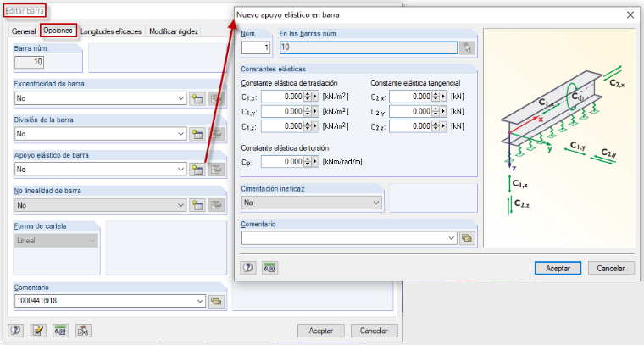The image size is (644, 345).
Task: Create new Apoyo elástico de barra
Action: point(197,170)
